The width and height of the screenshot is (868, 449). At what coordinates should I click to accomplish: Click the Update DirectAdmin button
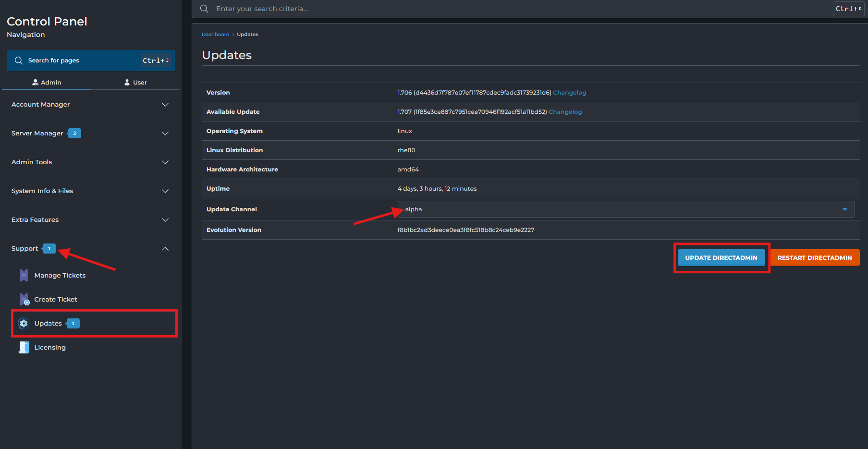tap(721, 257)
